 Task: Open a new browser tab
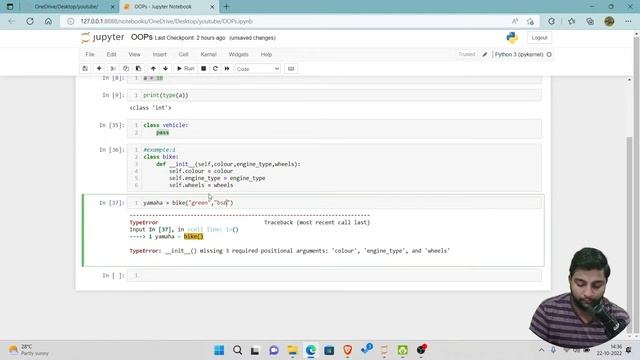click(x=227, y=7)
